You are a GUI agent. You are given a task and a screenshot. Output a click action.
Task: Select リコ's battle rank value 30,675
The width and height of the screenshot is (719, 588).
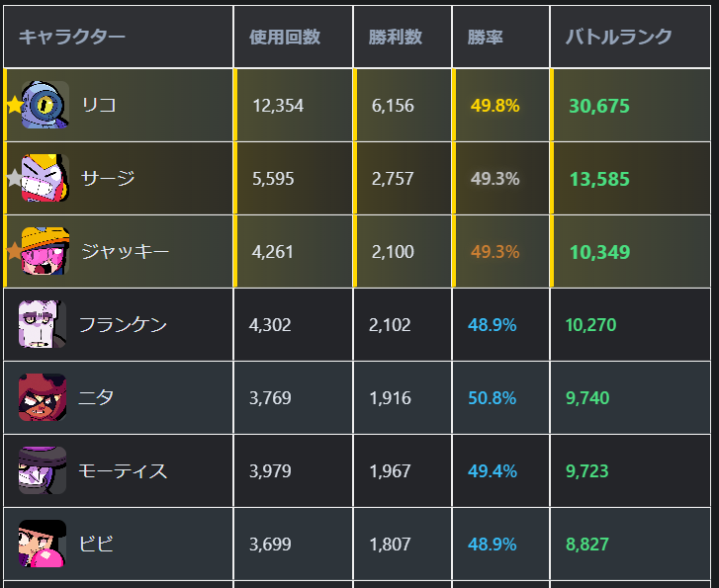pos(599,106)
